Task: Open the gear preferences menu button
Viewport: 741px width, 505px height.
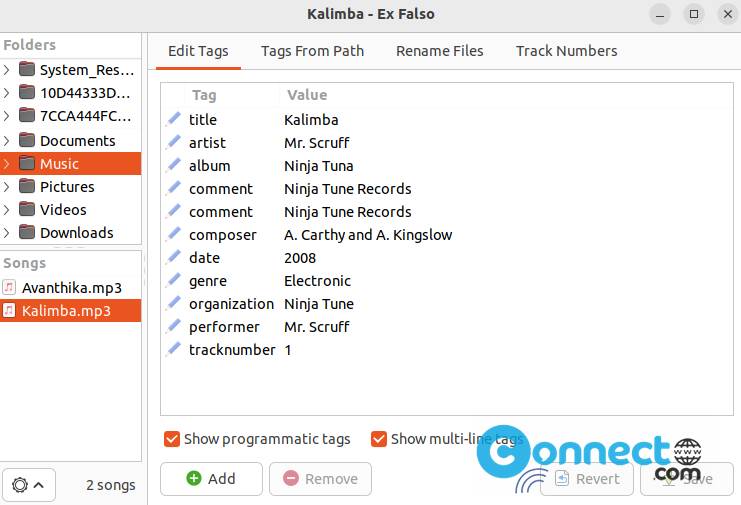Action: click(29, 485)
